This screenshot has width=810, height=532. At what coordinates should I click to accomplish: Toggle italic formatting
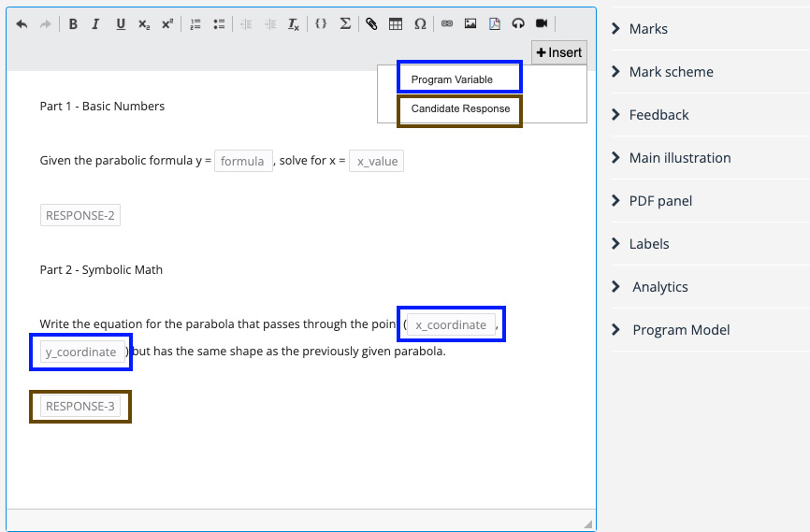click(x=95, y=24)
